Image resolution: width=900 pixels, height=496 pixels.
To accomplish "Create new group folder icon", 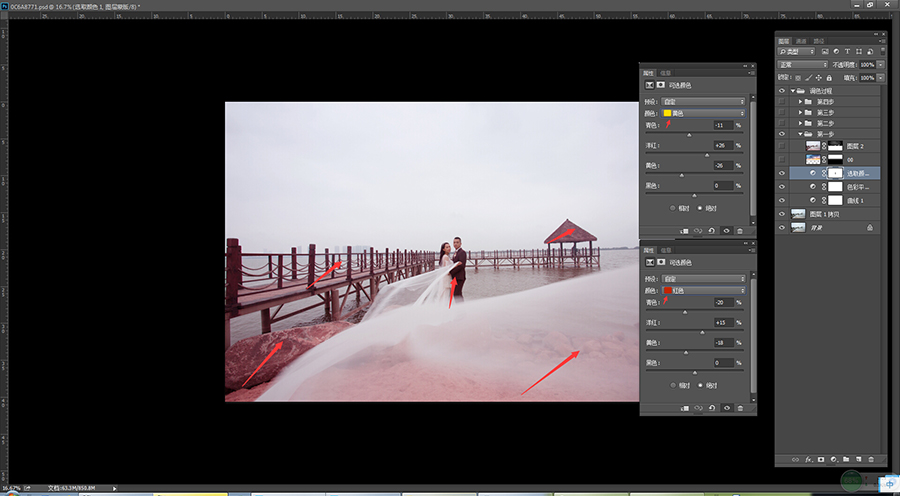I will [846, 459].
